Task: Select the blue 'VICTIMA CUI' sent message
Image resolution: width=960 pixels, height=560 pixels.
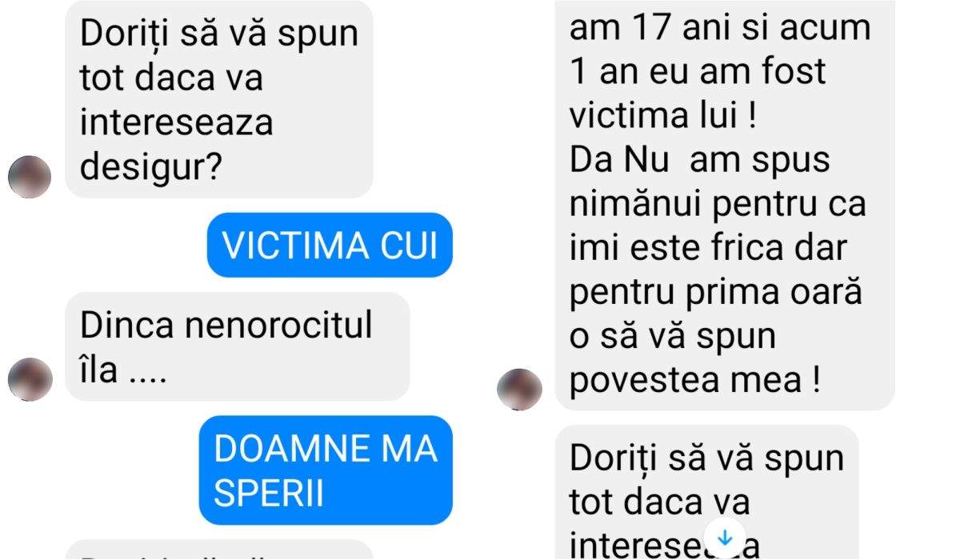Action: pos(329,245)
